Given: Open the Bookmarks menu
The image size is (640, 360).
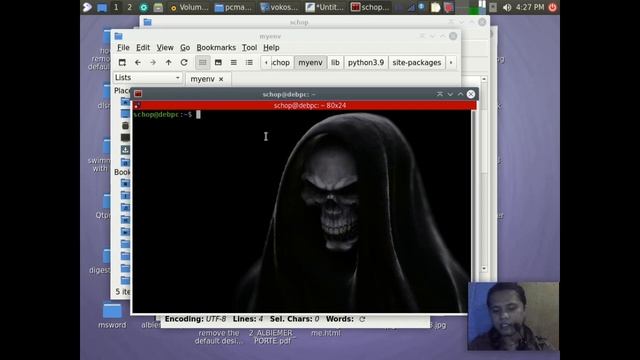Looking at the screenshot, I should (216, 48).
